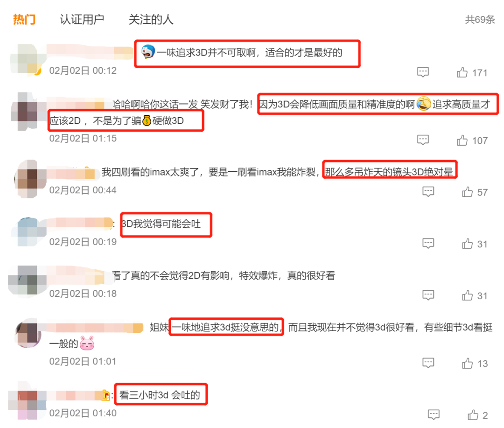Open the 认证用户 tab
This screenshot has width=504, height=428.
tap(82, 20)
